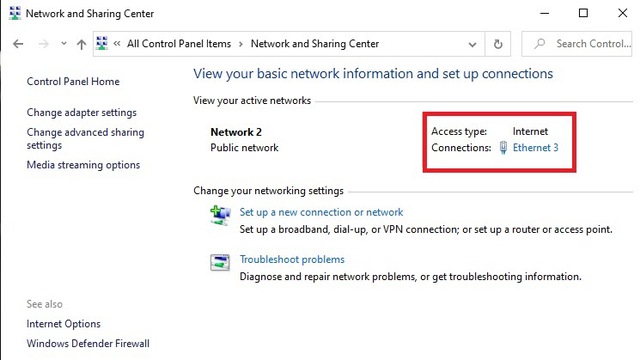Image resolution: width=640 pixels, height=360 pixels.
Task: Click the Troubleshoot problems icon
Action: 220,262
